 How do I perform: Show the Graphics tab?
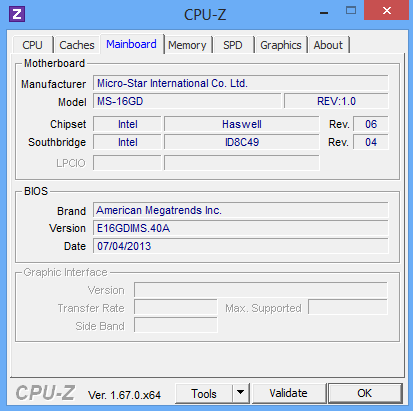click(281, 45)
